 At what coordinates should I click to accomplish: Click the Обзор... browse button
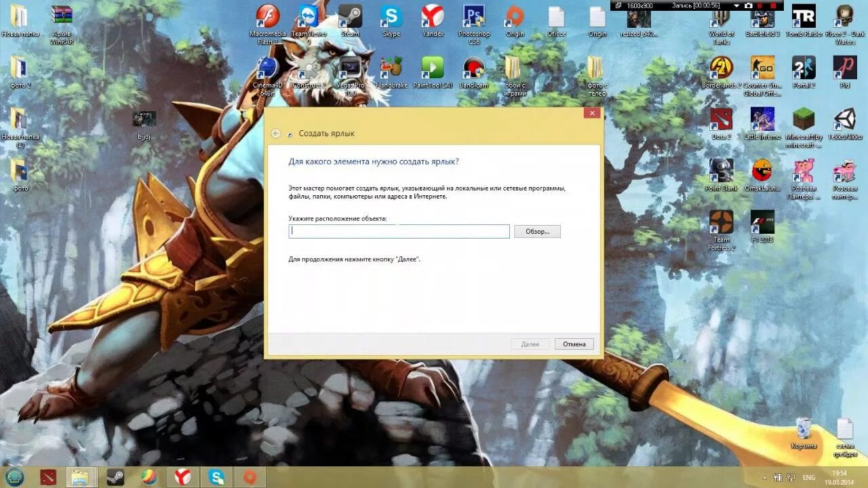[x=537, y=232]
